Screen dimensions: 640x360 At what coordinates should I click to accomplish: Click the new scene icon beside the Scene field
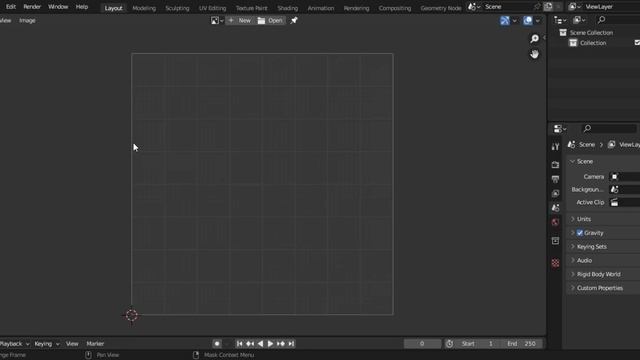tap(548, 7)
